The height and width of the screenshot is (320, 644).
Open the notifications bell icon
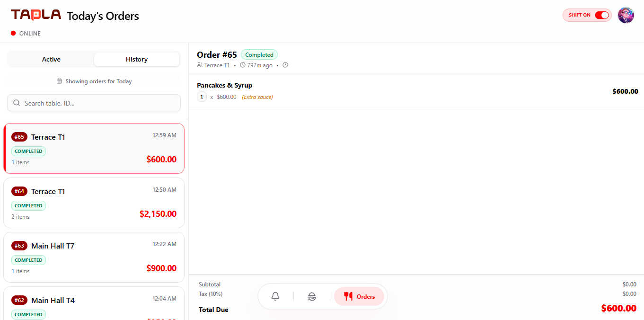(275, 296)
